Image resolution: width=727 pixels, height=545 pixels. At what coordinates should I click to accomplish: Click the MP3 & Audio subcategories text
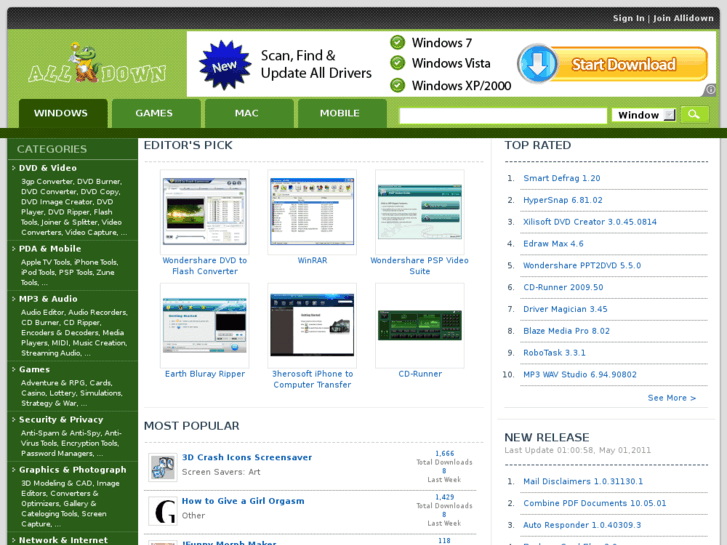click(x=74, y=333)
